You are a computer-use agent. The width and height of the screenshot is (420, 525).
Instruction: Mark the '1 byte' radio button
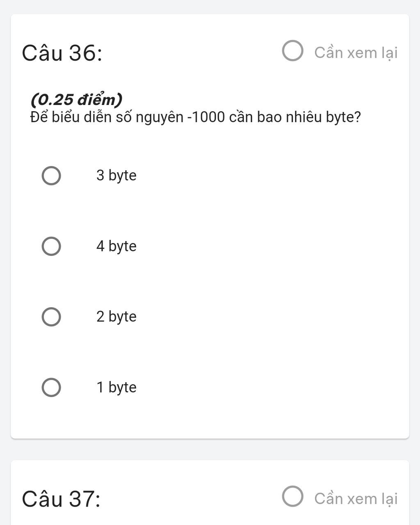coord(51,388)
